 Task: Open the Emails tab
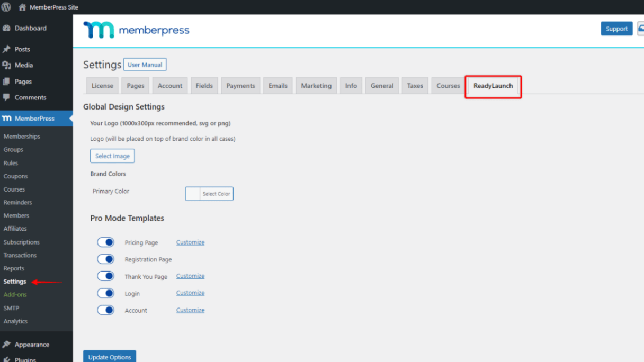pos(278,86)
